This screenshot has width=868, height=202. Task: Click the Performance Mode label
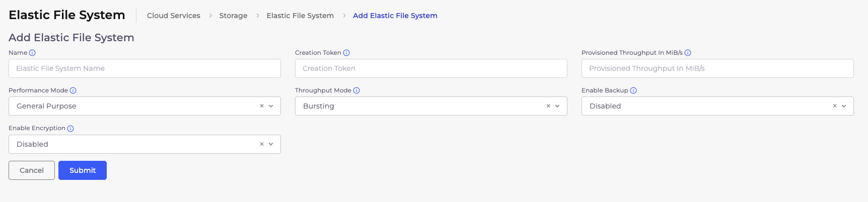(38, 90)
